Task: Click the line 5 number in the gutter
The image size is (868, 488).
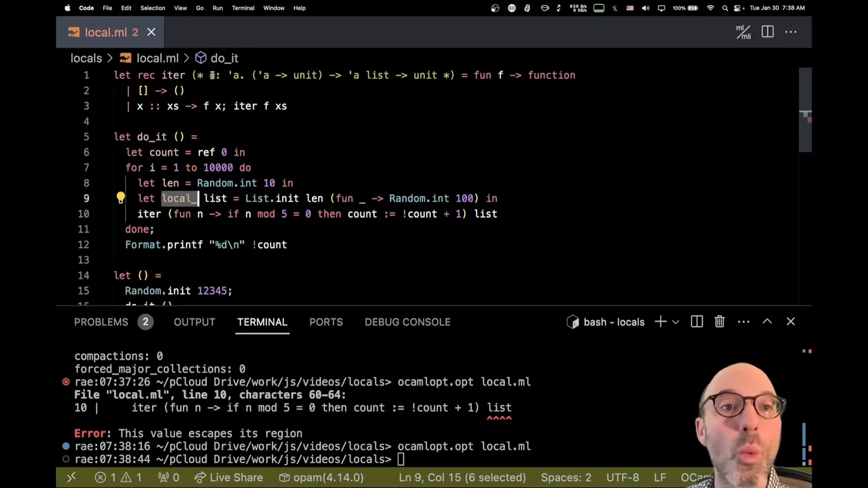Action: (86, 137)
